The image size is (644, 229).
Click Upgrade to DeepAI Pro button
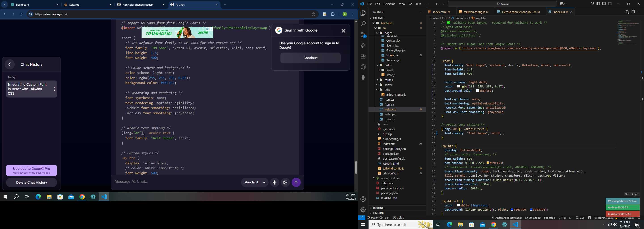click(32, 170)
